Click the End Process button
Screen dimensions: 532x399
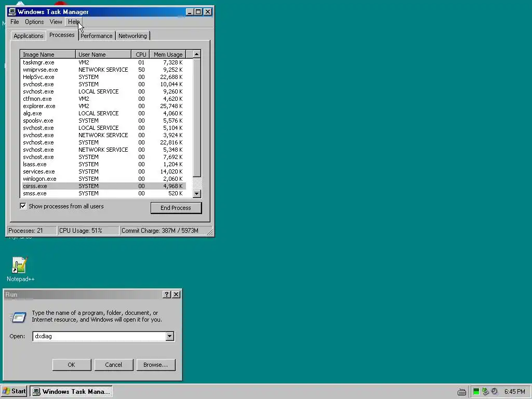pos(176,208)
